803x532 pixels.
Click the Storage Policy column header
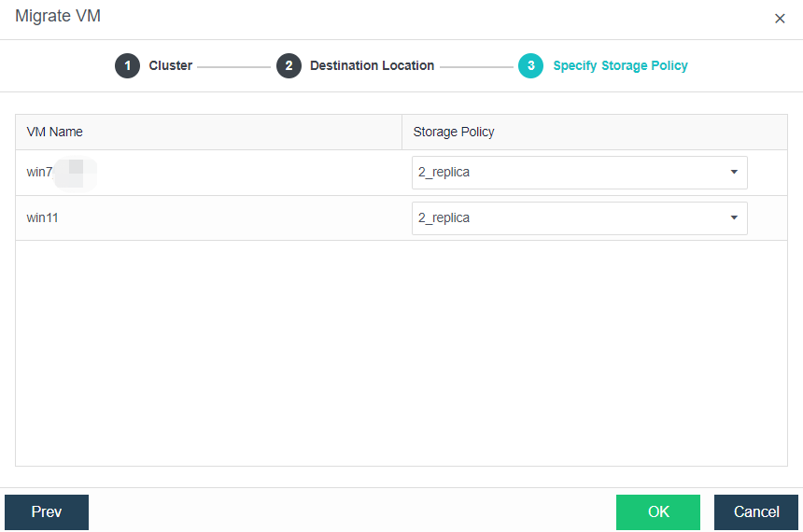pyautogui.click(x=595, y=133)
